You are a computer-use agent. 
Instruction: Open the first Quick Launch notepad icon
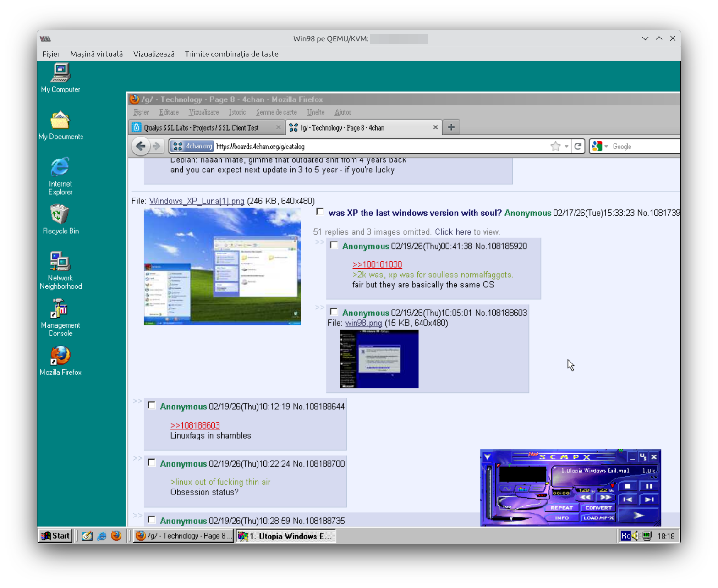tap(87, 536)
